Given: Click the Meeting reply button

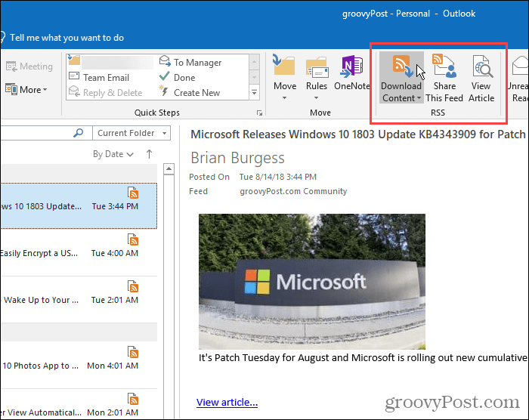Looking at the screenshot, I should tap(29, 66).
